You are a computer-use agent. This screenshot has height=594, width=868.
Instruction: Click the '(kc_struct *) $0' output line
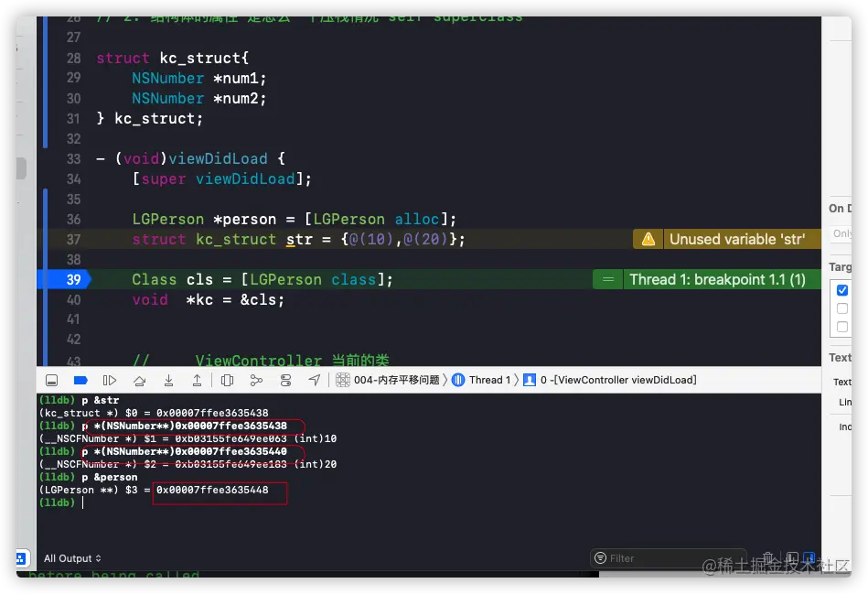(154, 413)
